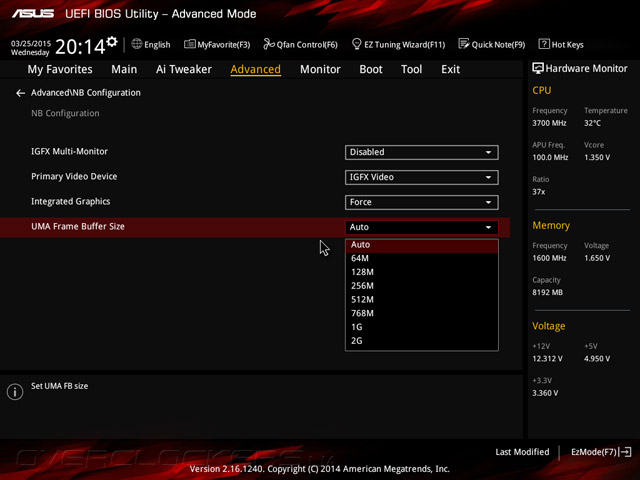Click the MyFavorite folder icon

tap(189, 44)
